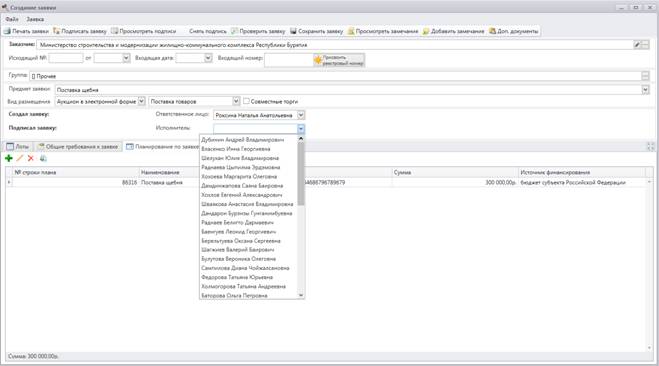Open the Ответственное лицо dropdown arrow

[301, 115]
